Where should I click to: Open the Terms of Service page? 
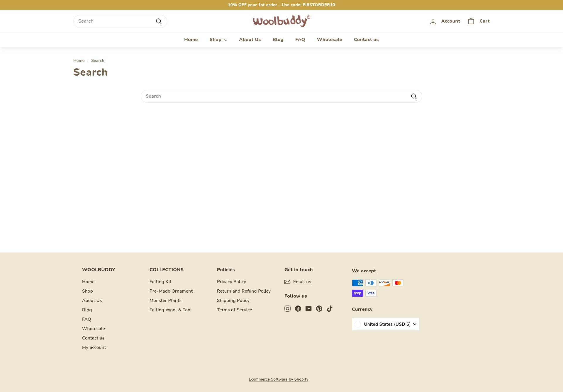(235, 310)
